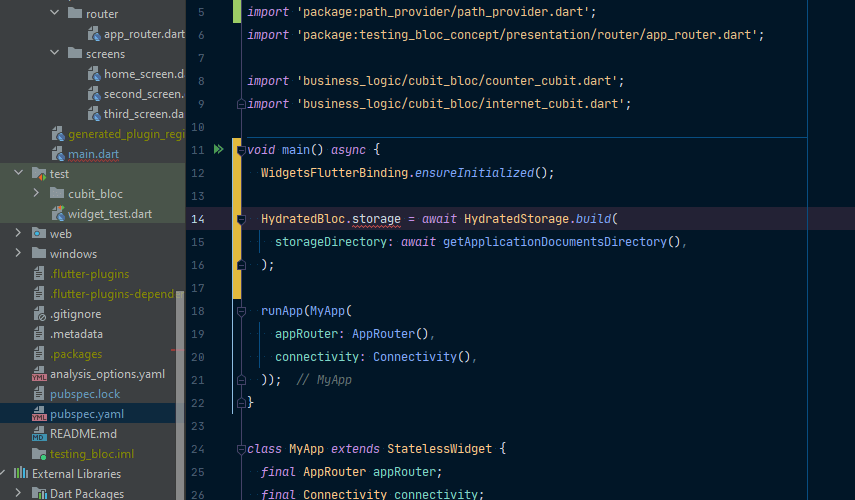
Task: Click 'getApplicationDocumentsDirectory' on line 15
Action: tap(555, 242)
